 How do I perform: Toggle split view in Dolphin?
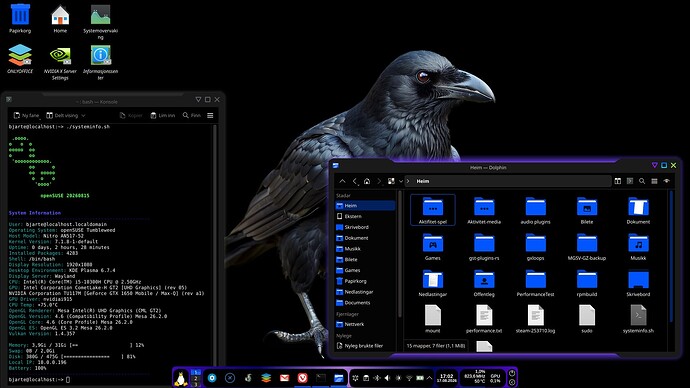point(618,181)
